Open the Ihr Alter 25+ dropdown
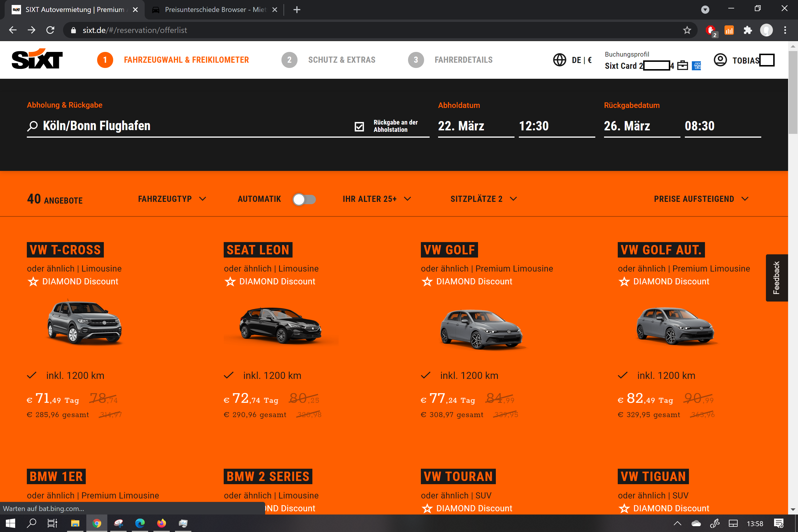 [377, 199]
